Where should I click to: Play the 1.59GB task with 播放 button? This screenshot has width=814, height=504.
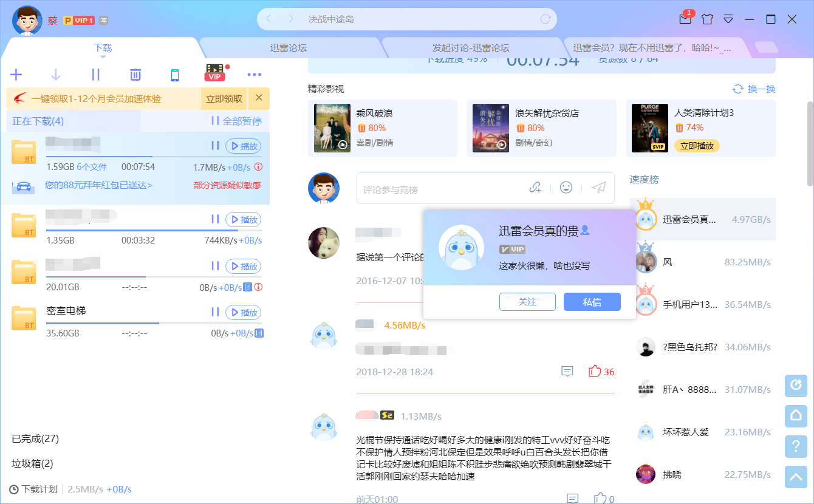pos(243,146)
